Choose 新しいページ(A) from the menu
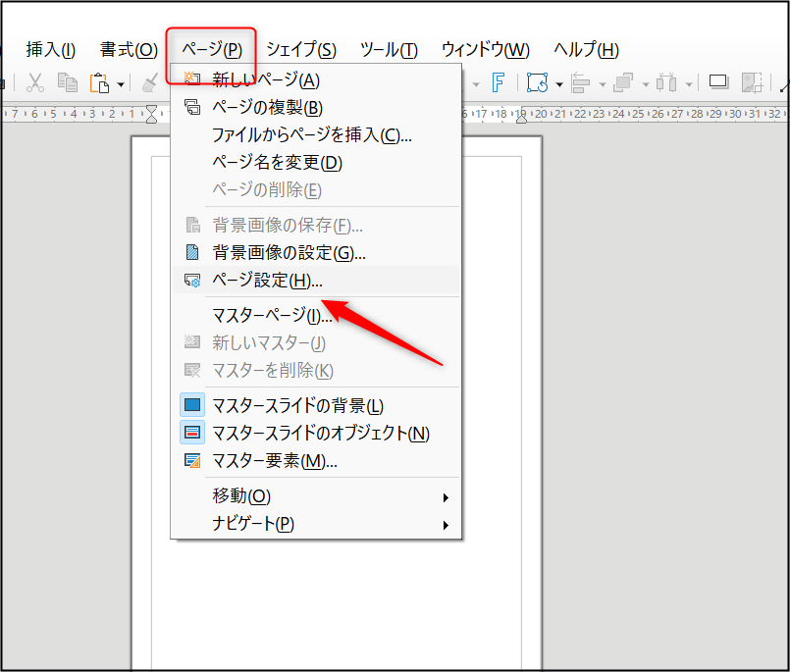This screenshot has height=672, width=790. tap(316, 79)
